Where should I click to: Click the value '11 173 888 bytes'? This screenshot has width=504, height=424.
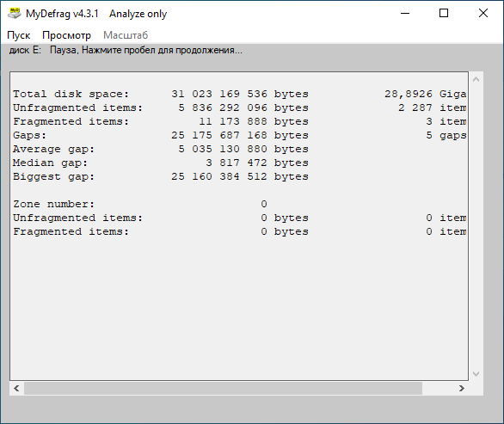(x=254, y=121)
